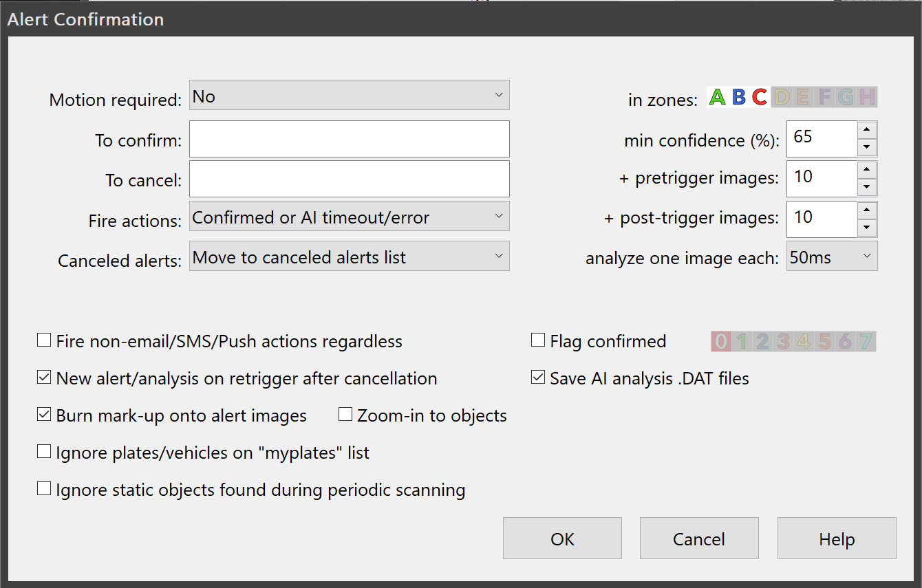Image resolution: width=922 pixels, height=588 pixels.
Task: Open the Motion required dropdown
Action: click(349, 96)
